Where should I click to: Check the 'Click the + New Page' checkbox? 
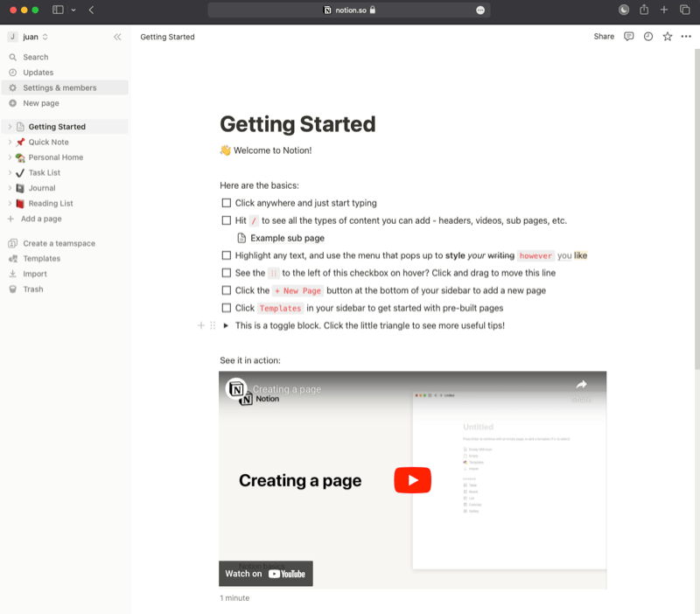[227, 290]
